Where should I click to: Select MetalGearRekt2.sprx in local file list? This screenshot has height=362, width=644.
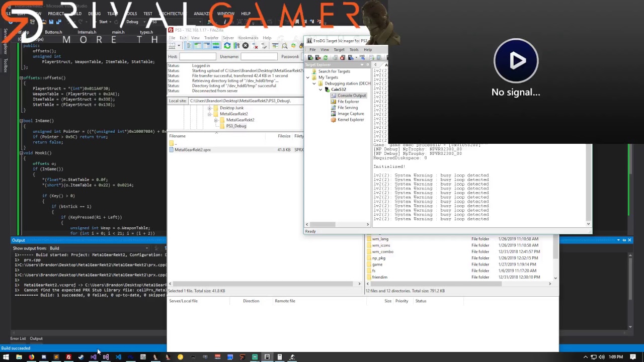coord(193,150)
